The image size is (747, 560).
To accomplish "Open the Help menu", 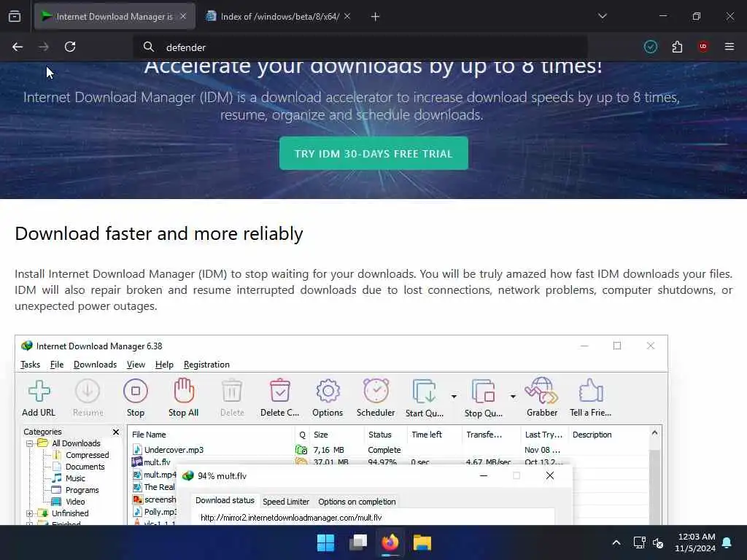I will pyautogui.click(x=164, y=365).
